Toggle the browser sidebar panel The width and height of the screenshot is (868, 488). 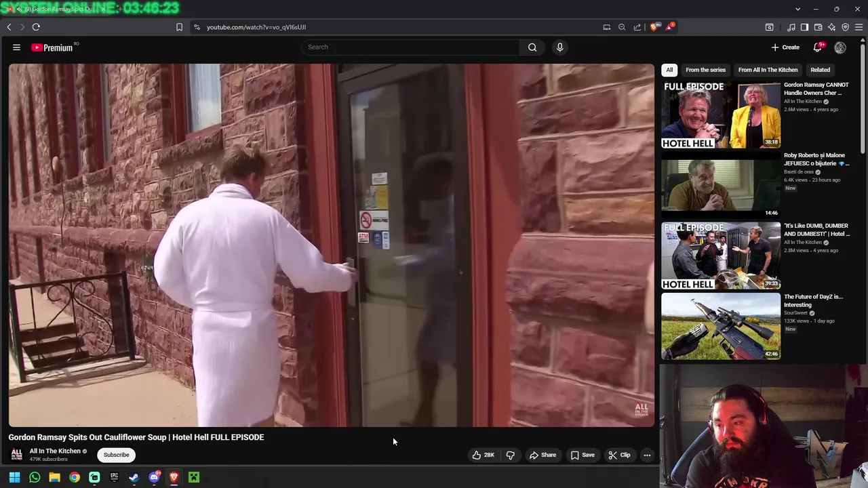point(804,27)
